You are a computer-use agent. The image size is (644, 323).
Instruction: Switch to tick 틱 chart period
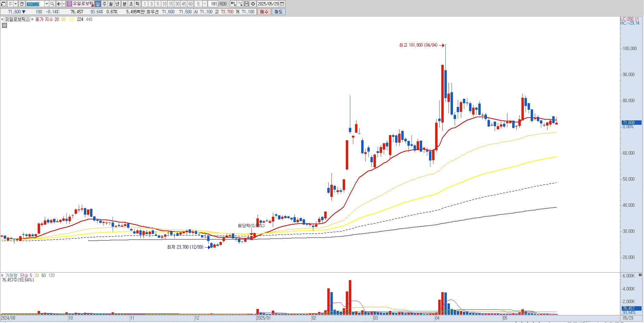point(138,4)
